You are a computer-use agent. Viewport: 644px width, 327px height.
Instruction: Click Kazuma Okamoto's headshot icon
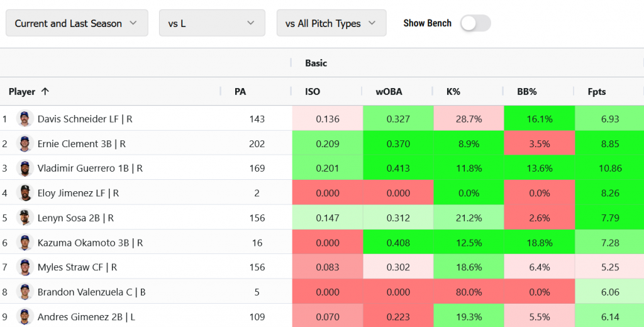pyautogui.click(x=25, y=243)
